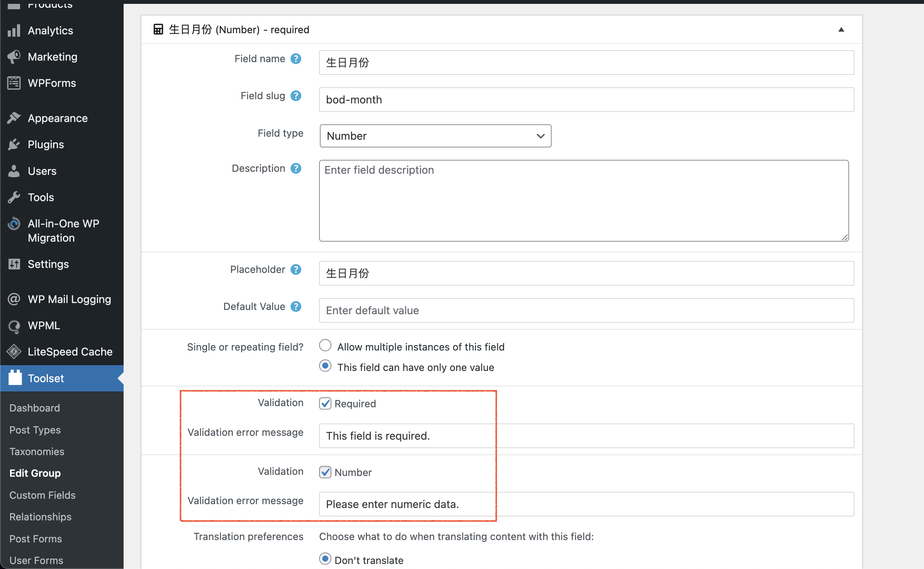Viewport: 924px width, 569px height.
Task: Open the Appearance menu
Action: pyautogui.click(x=62, y=118)
